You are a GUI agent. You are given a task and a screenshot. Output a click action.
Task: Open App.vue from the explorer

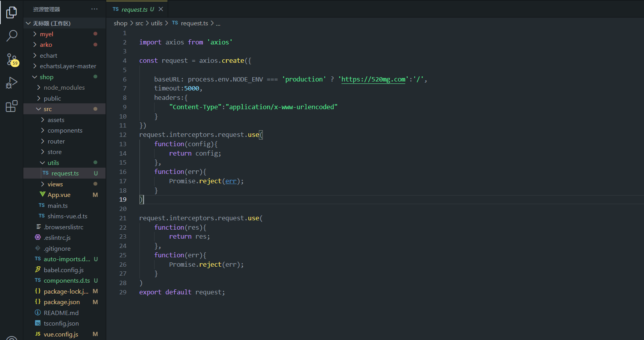pyautogui.click(x=65, y=195)
